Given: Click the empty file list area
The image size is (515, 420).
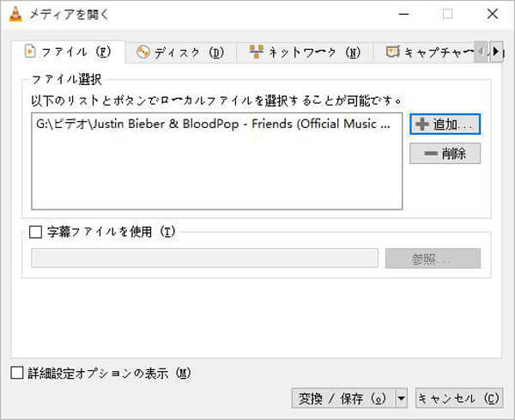Looking at the screenshot, I should [x=216, y=171].
